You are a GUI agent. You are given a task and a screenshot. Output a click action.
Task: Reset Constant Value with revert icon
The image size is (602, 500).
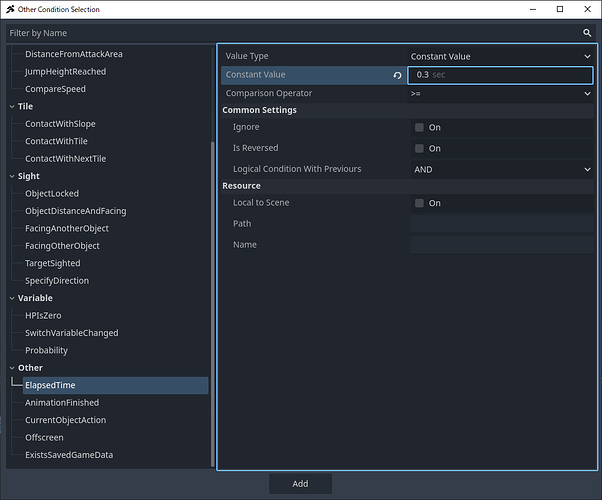[x=397, y=75]
